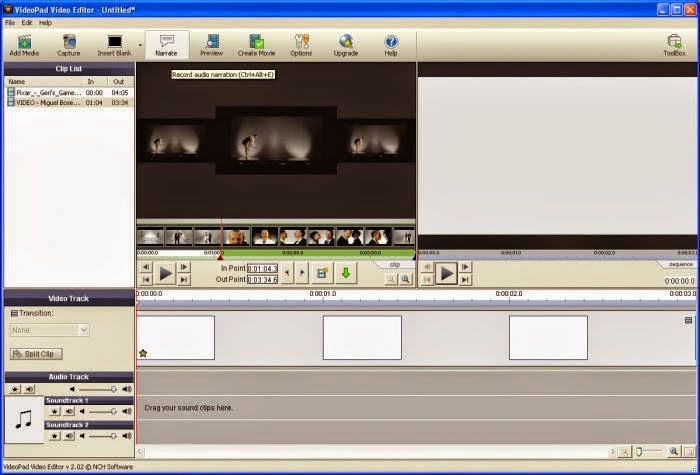700x475 pixels.
Task: Open the Options settings
Action: tap(301, 45)
